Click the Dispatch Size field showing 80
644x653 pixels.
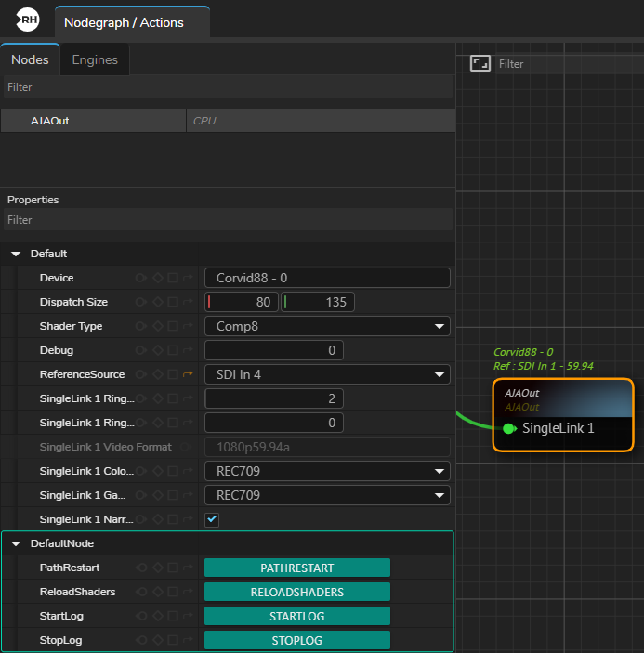pyautogui.click(x=242, y=302)
